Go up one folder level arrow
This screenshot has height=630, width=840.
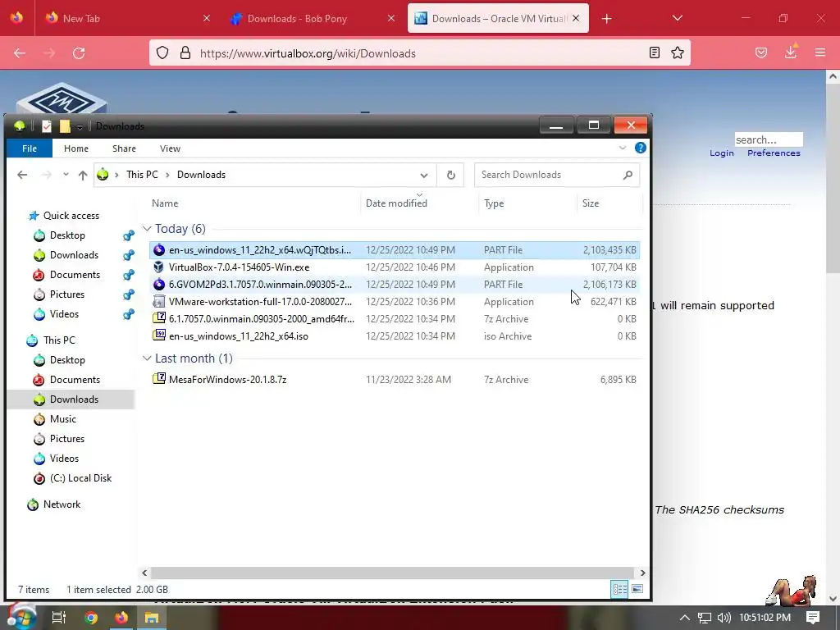pos(83,175)
